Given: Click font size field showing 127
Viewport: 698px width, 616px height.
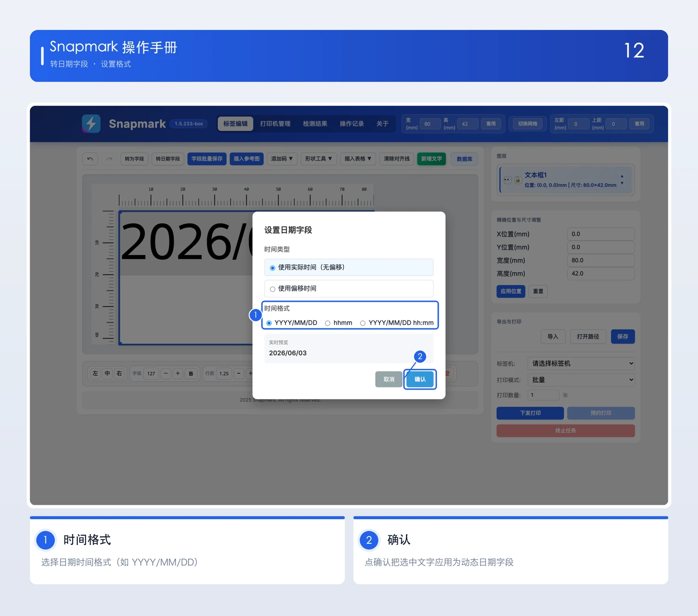Looking at the screenshot, I should 151,373.
